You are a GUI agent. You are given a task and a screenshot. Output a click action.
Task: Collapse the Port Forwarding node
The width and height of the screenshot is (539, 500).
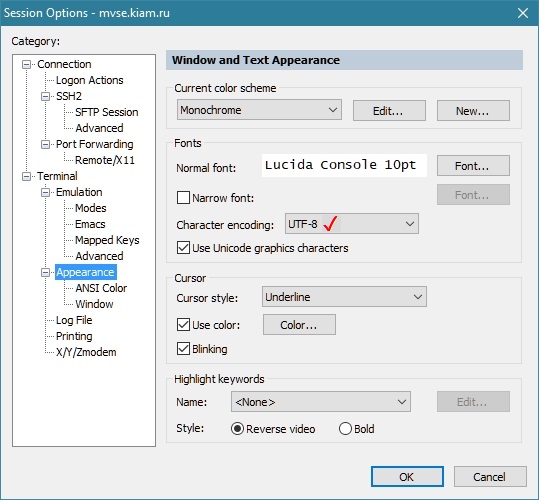(45, 145)
